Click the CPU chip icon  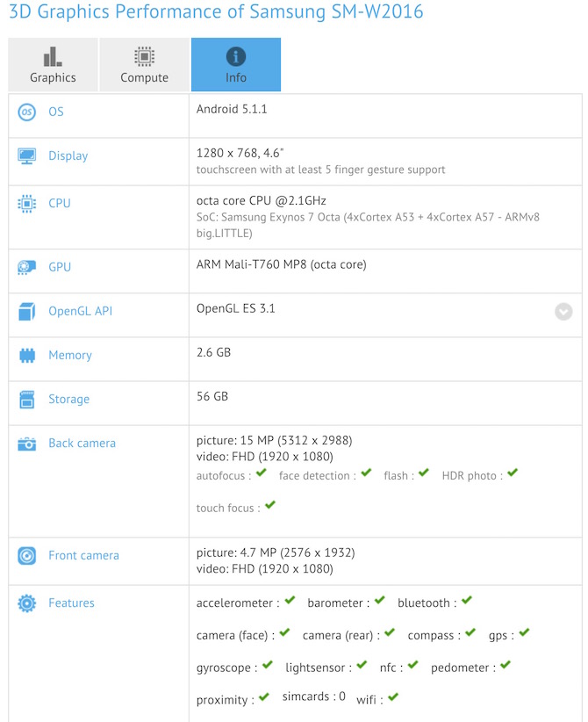pos(26,203)
